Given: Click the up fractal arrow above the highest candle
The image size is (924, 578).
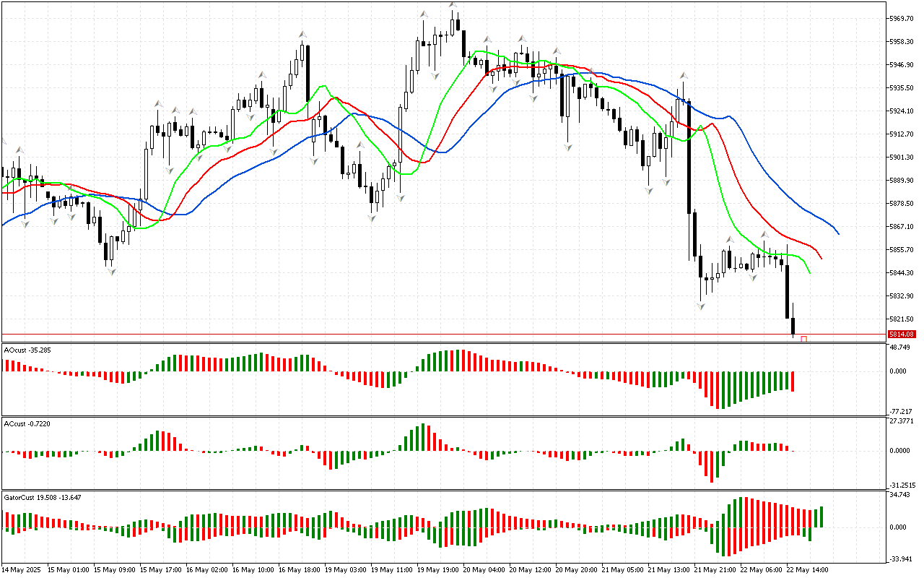Looking at the screenshot, I should [x=453, y=5].
